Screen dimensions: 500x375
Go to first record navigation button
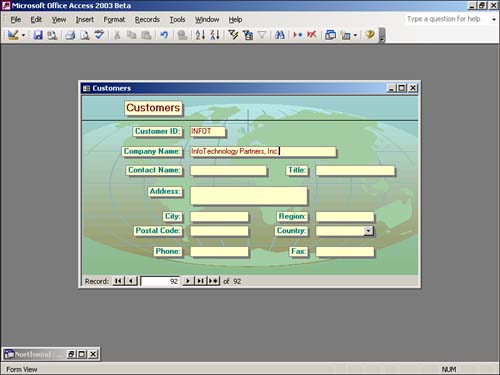tap(118, 281)
